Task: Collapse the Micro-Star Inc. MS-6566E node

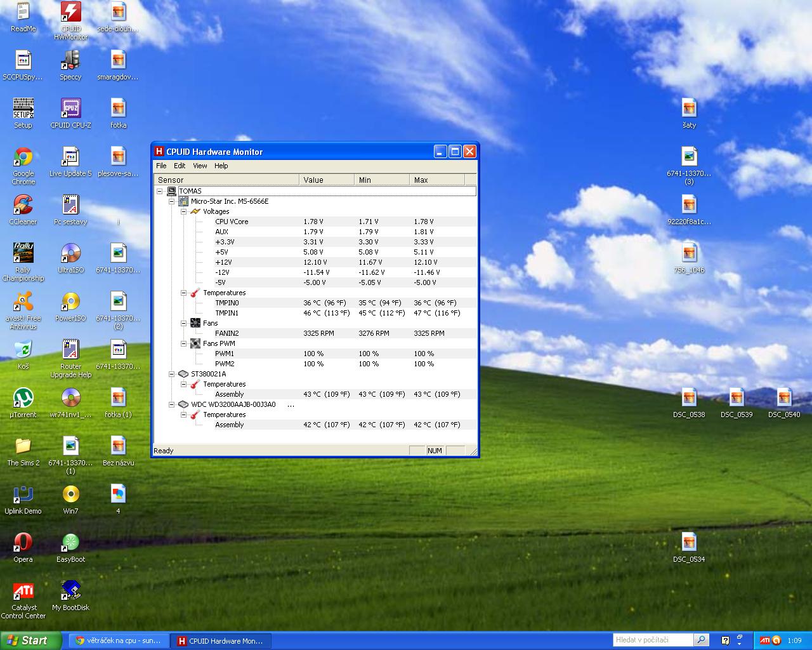Action: tap(171, 201)
